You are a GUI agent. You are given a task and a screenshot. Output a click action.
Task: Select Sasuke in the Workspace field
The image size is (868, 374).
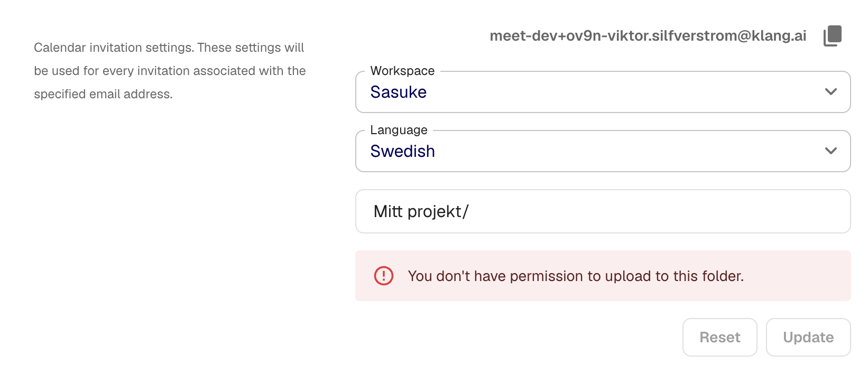point(398,92)
